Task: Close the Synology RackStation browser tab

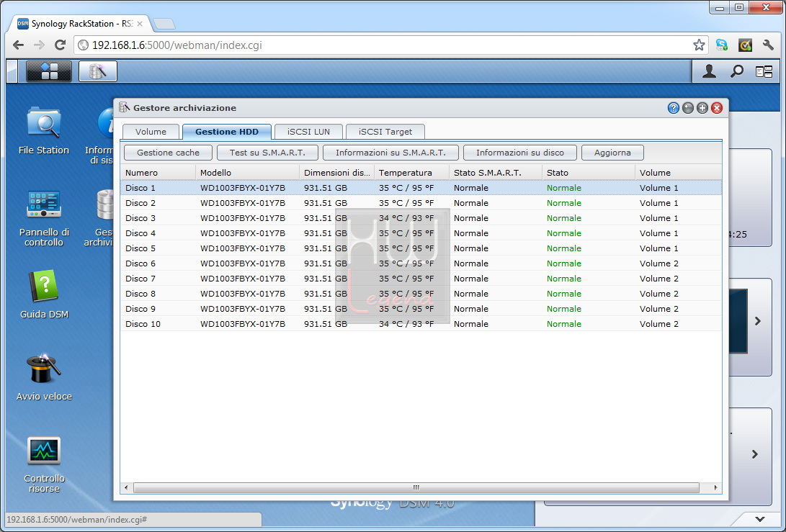Action: [140, 24]
